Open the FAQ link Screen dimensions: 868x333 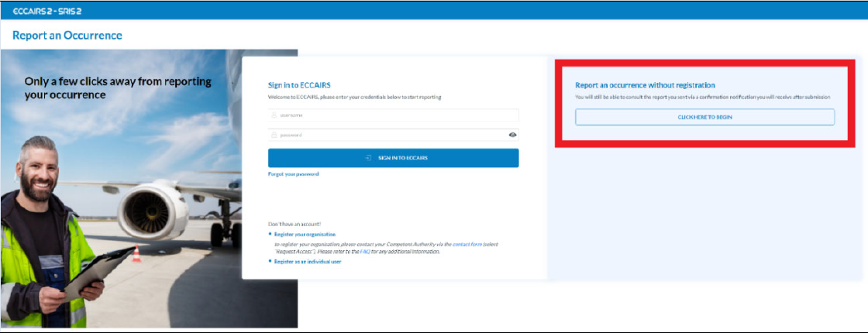(365, 251)
